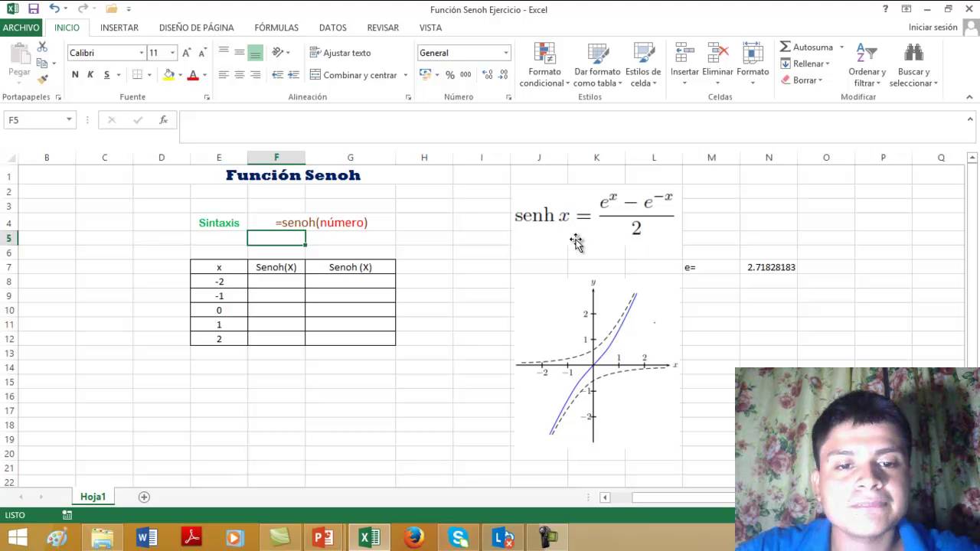Toggle Underline S formatting
Image resolution: width=980 pixels, height=551 pixels.
tap(106, 75)
